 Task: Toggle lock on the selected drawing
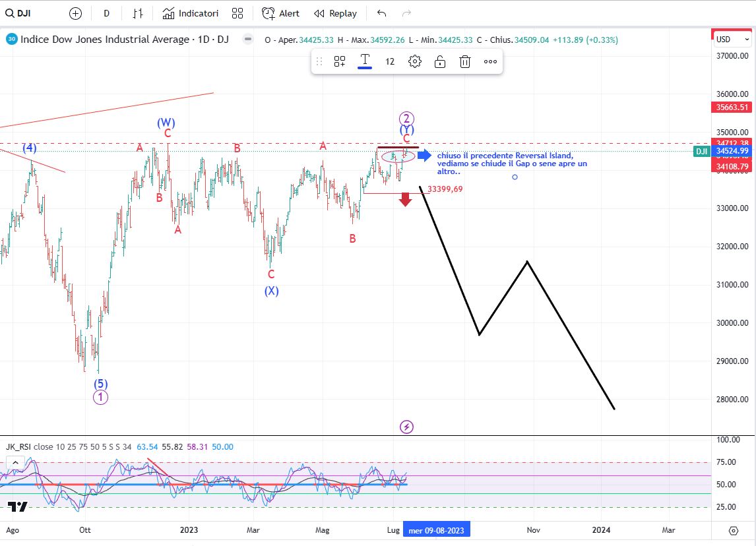tap(440, 62)
